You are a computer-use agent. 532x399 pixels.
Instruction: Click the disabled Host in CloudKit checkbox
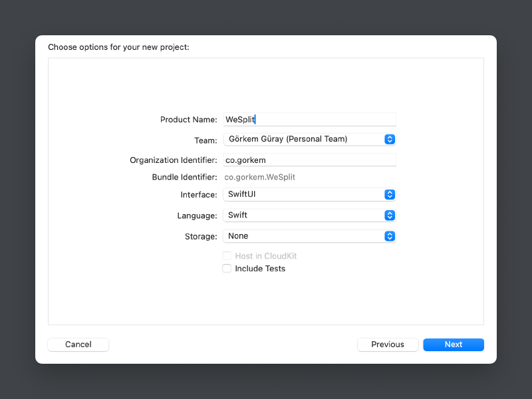point(227,256)
